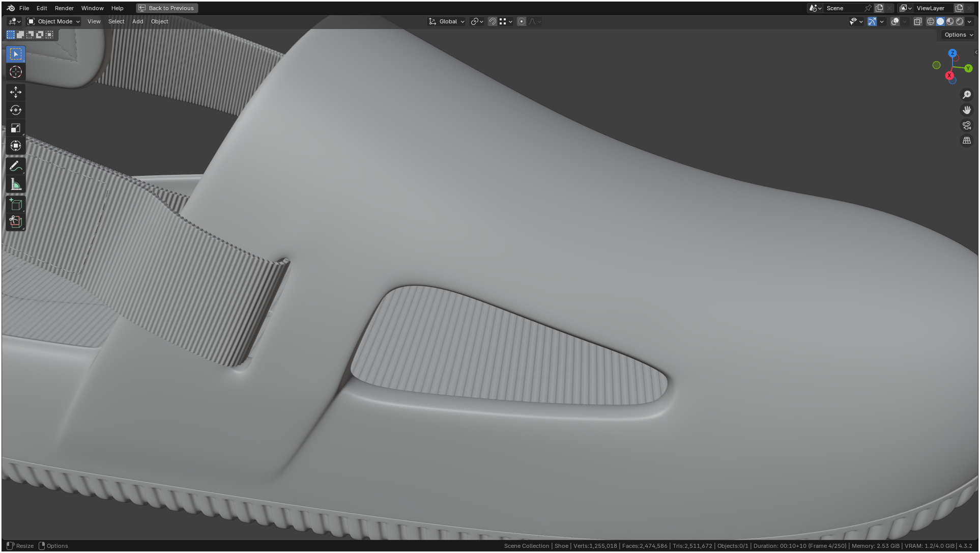Choose the Add Cube tool
Screen dimensions: 980x553
tap(16, 205)
